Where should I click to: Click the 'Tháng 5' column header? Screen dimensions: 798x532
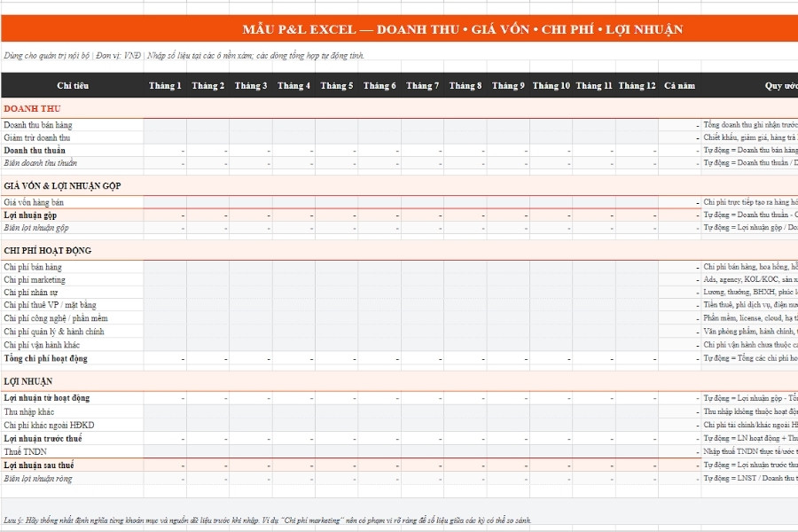click(x=336, y=85)
